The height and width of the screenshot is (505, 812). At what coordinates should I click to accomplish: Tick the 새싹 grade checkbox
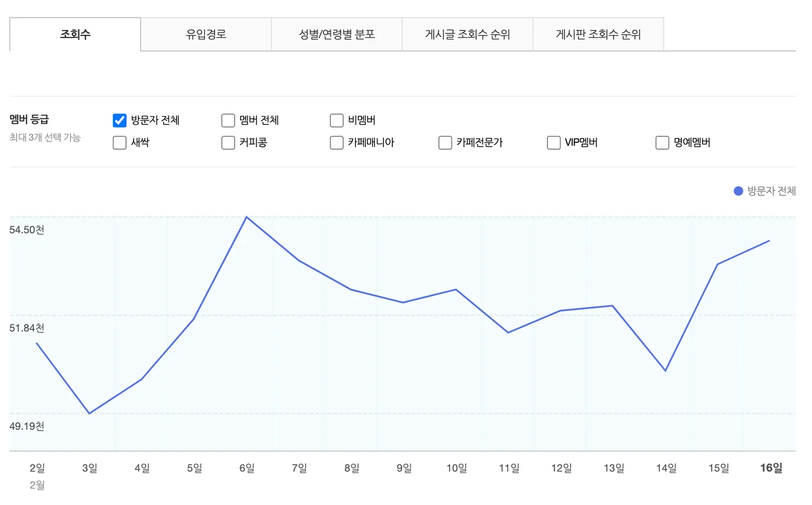pos(119,142)
